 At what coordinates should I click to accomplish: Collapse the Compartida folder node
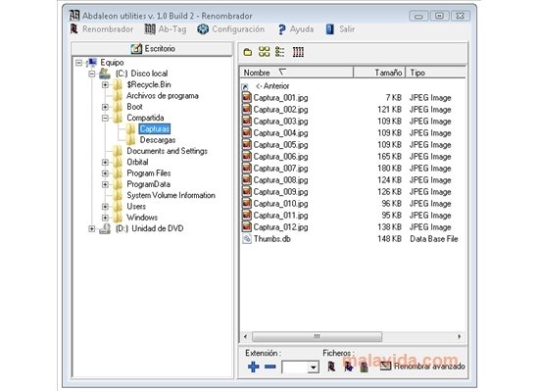105,118
